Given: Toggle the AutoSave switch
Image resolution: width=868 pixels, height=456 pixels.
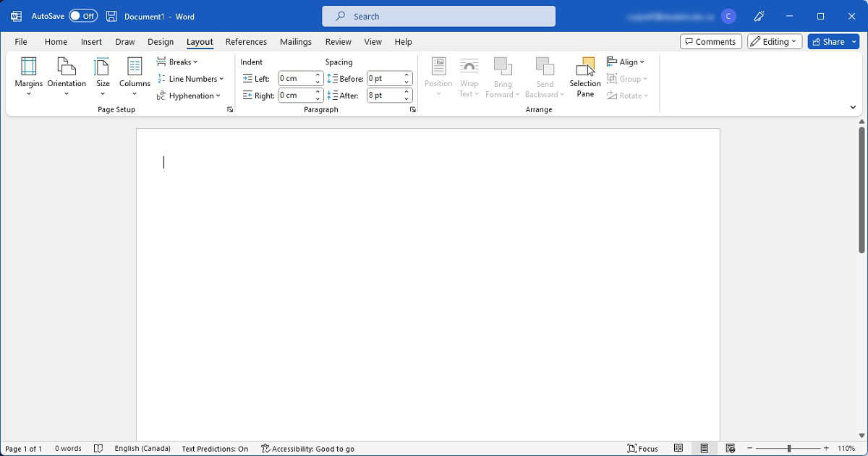Looking at the screenshot, I should point(83,16).
